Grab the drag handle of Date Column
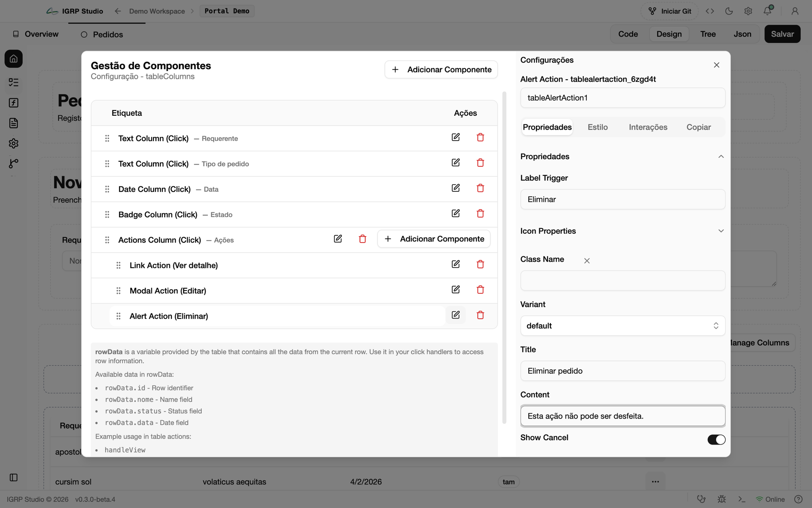Image resolution: width=812 pixels, height=508 pixels. point(107,189)
